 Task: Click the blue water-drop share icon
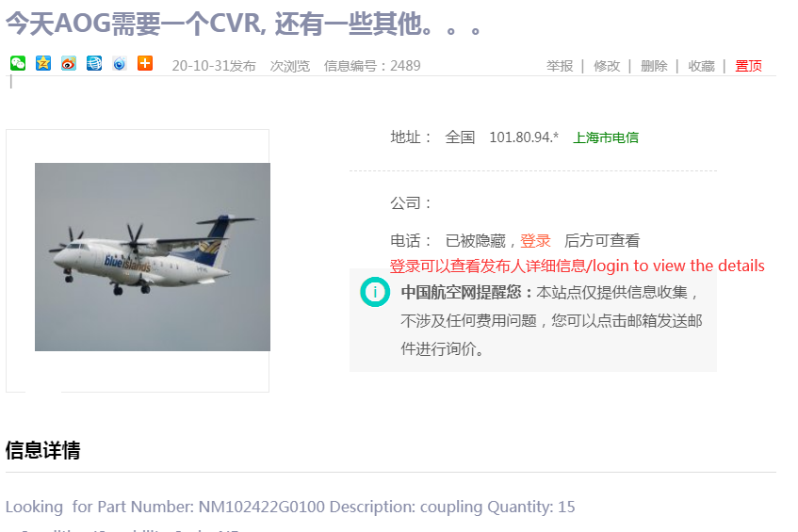(120, 64)
